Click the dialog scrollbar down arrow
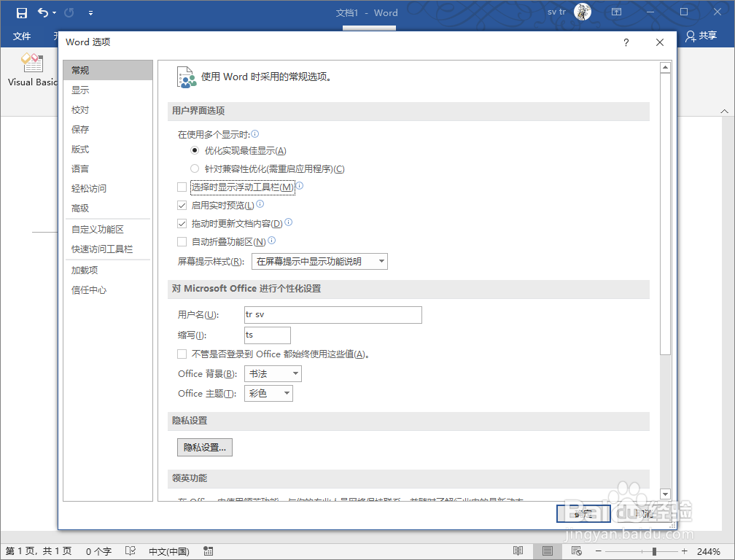 coord(665,494)
